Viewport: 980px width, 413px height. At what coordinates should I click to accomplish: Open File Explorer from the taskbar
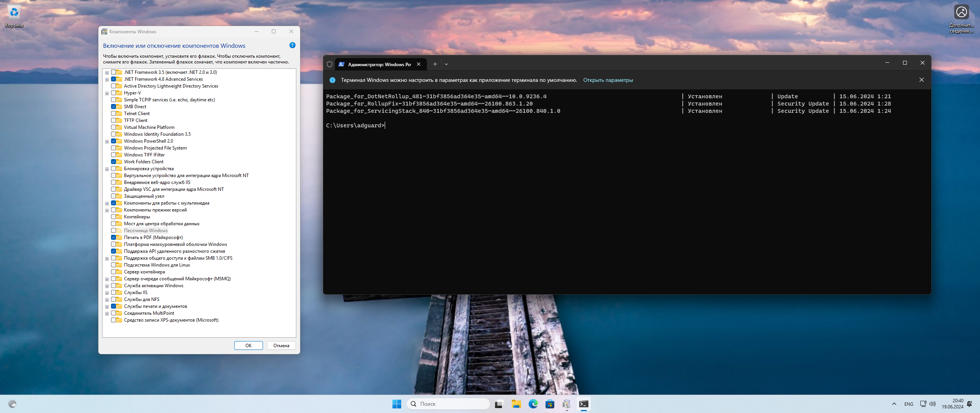coord(516,404)
